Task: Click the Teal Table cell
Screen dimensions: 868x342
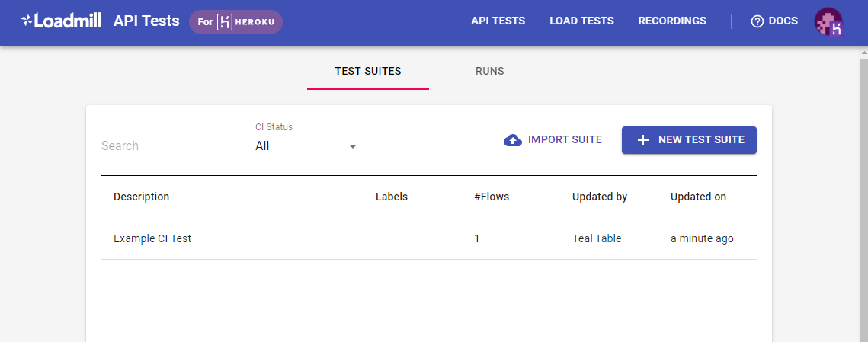Action: pos(597,238)
